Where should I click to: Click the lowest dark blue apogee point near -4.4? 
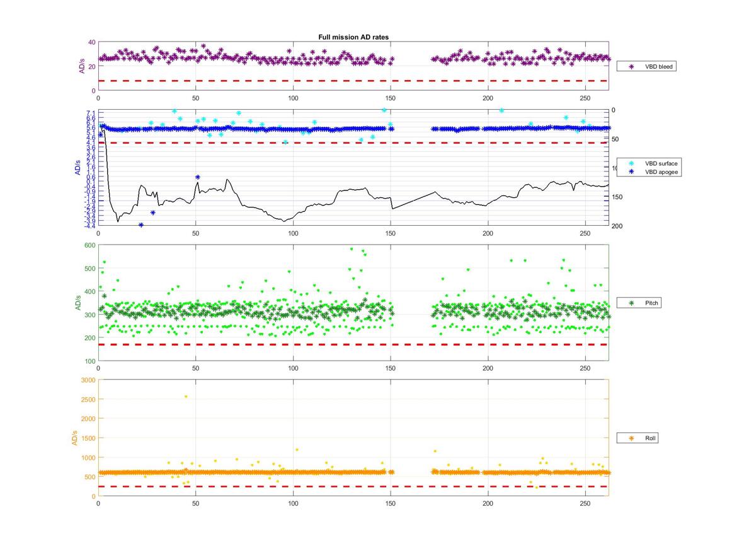pos(141,225)
